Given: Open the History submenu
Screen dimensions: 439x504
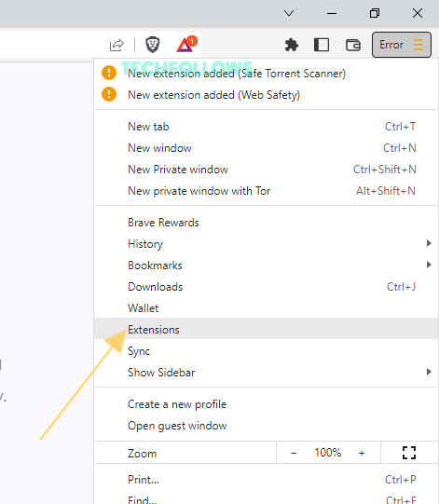Looking at the screenshot, I should [x=267, y=244].
